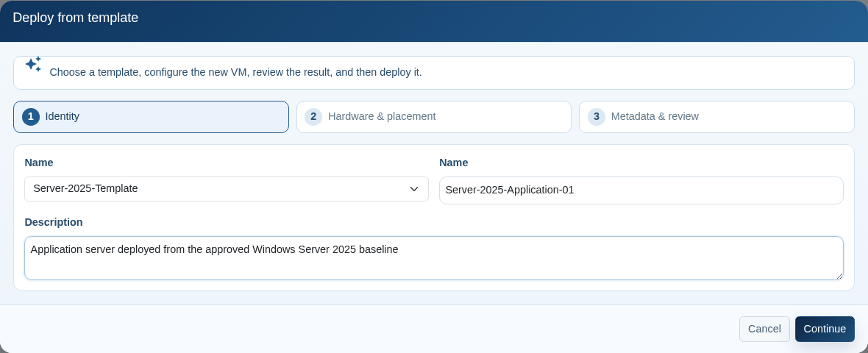Viewport: 868px width, 353px height.
Task: Open the Identity step tab
Action: tap(151, 117)
